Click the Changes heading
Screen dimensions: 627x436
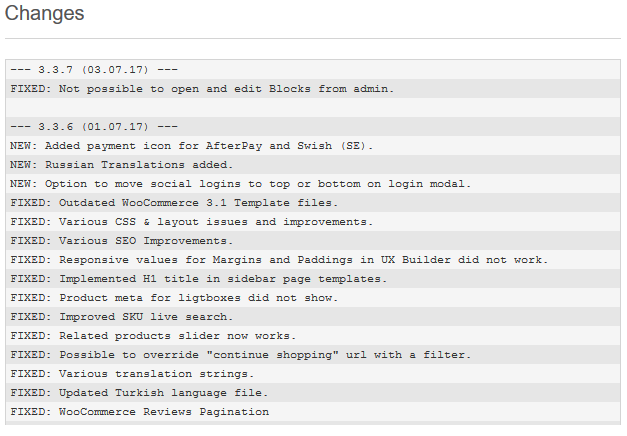point(45,14)
